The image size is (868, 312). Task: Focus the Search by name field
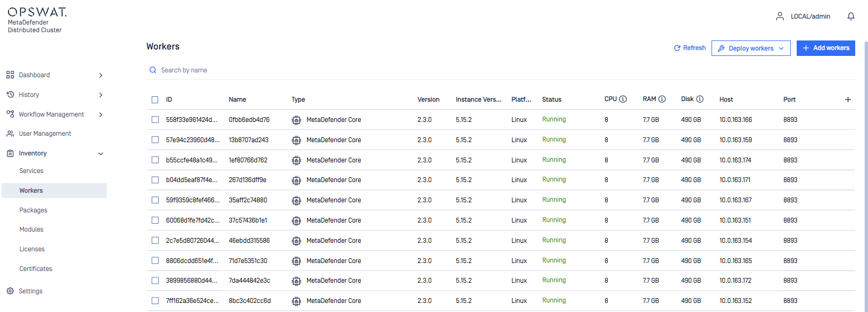184,70
